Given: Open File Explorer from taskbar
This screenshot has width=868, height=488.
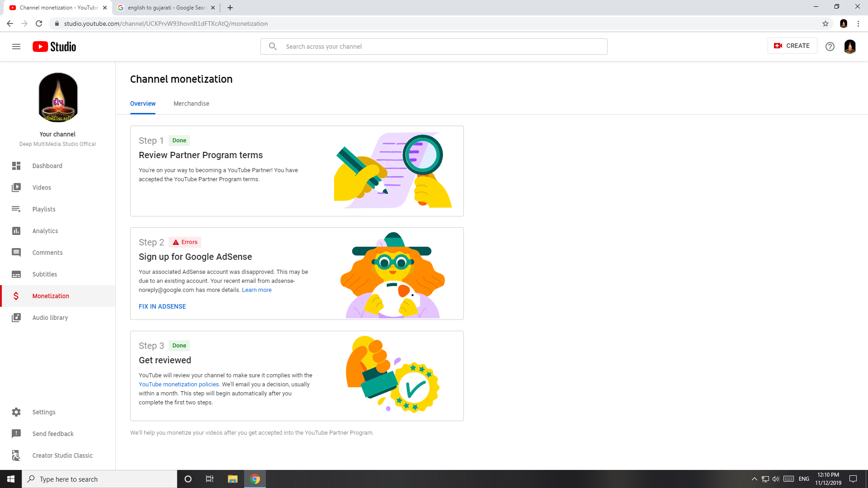Looking at the screenshot, I should pos(233,479).
